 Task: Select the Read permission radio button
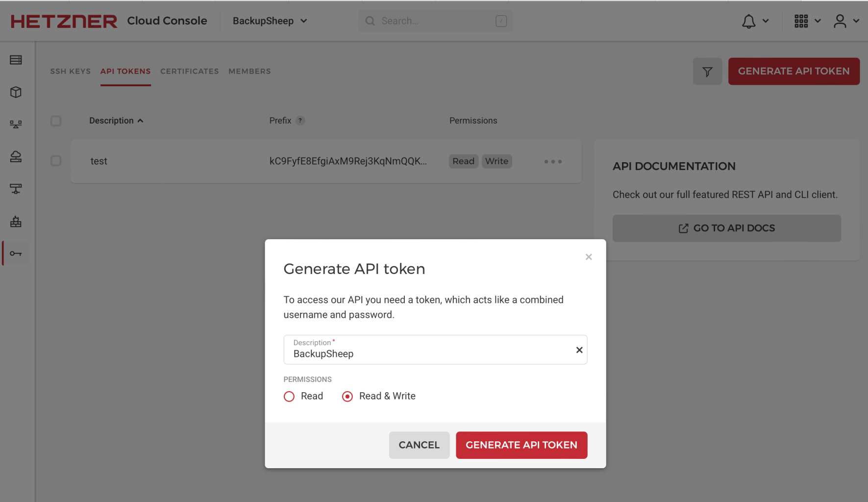[x=289, y=397]
